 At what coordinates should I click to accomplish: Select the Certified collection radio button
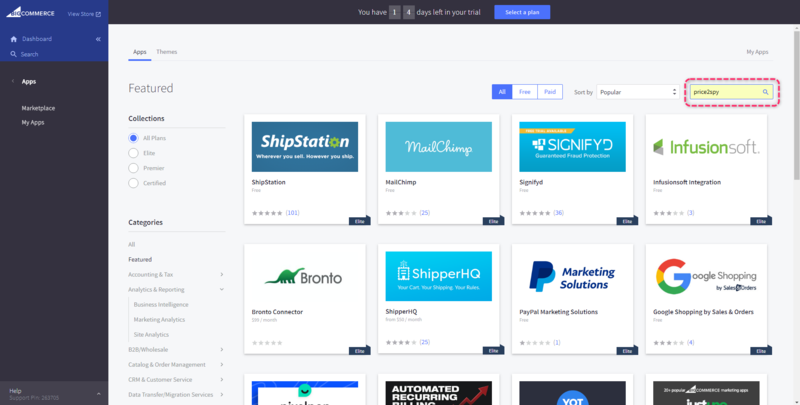click(133, 183)
